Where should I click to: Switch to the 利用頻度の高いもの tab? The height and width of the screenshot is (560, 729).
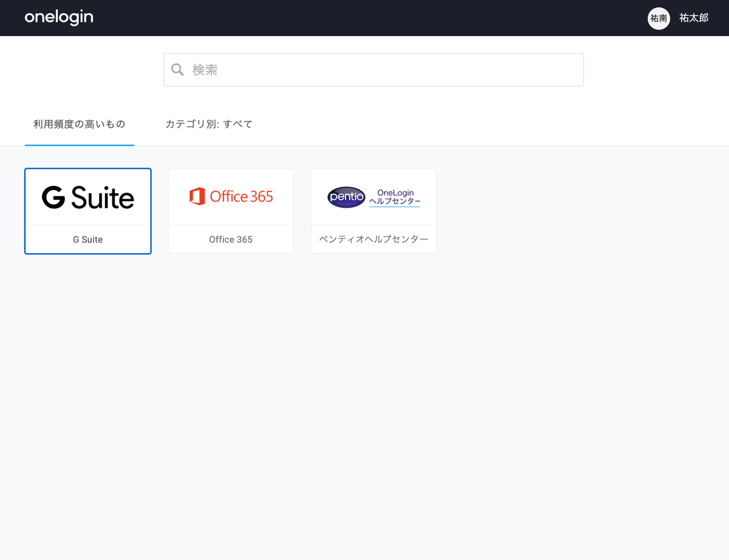pos(79,123)
